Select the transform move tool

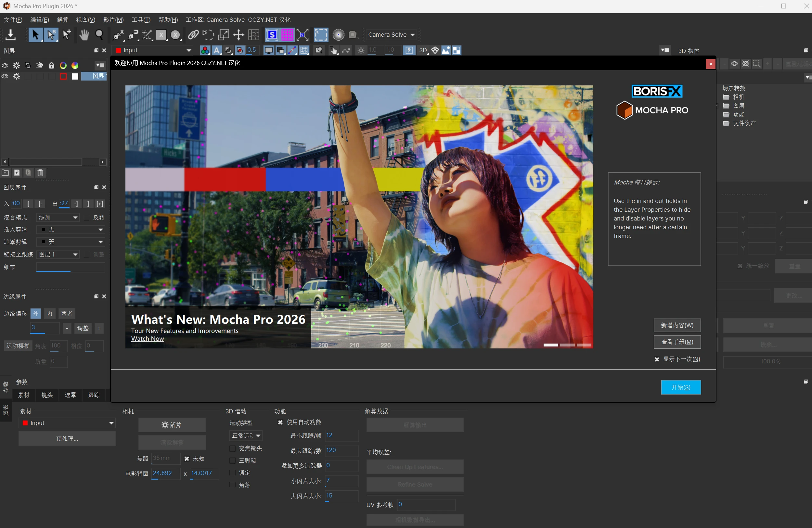click(239, 35)
